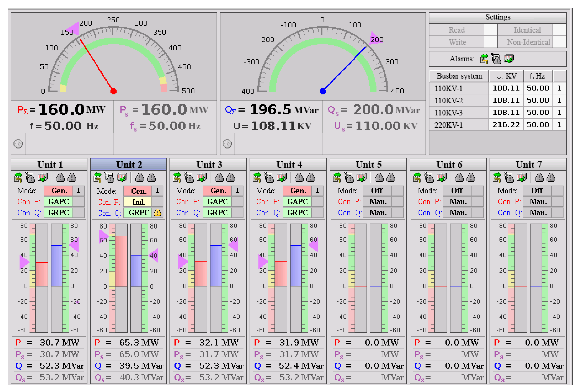
Task: Toggle the Write settings checkbox
Action: [x=490, y=42]
